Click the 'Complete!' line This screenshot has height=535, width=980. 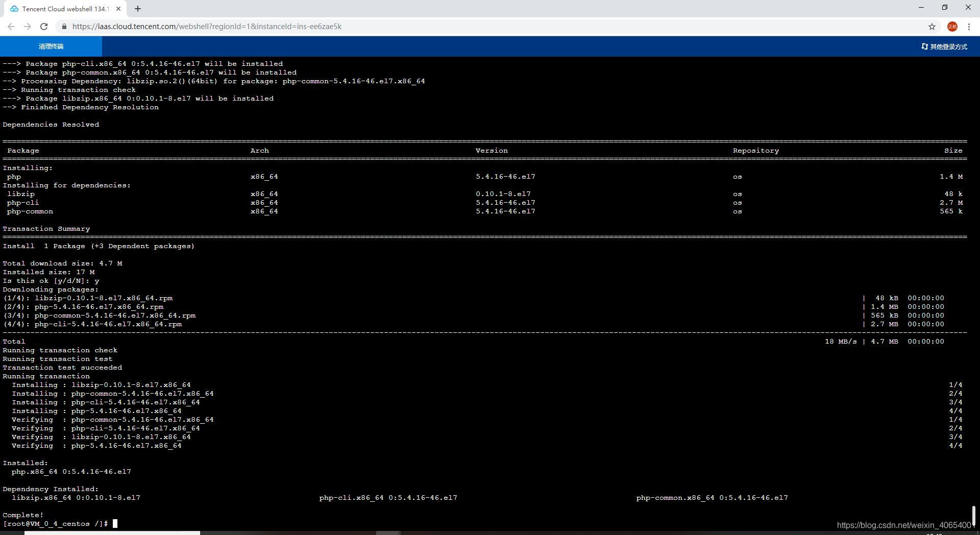(23, 515)
